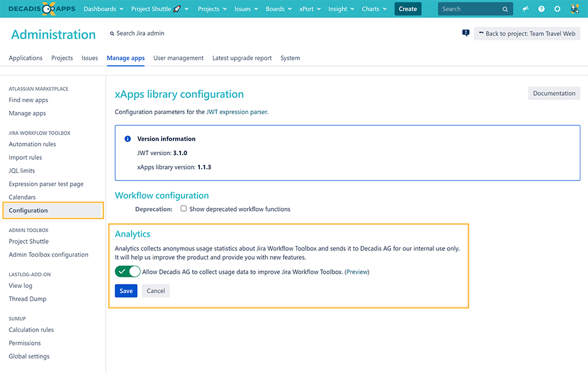Open the Projects dropdown menu
The height and width of the screenshot is (372, 588).
(x=212, y=9)
